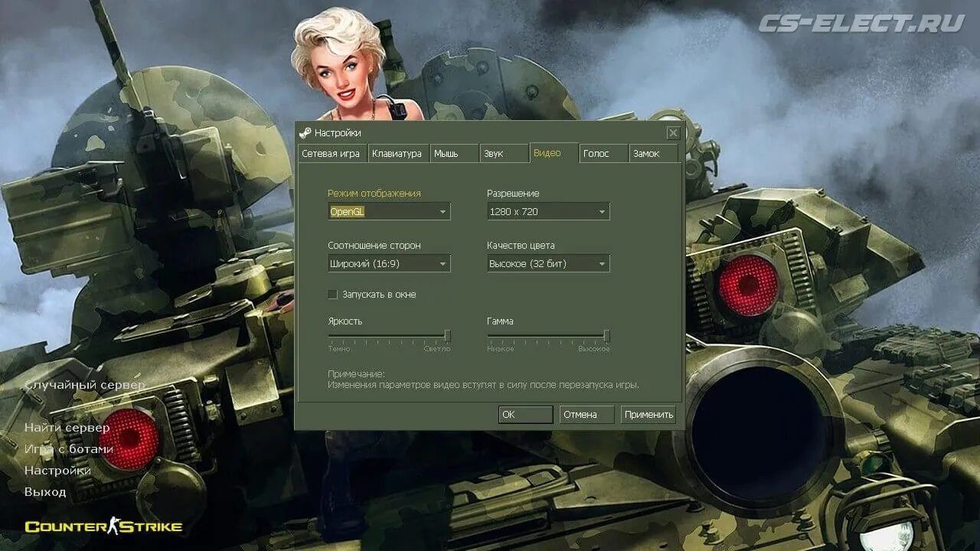Click the Примечание note text

[x=483, y=380]
